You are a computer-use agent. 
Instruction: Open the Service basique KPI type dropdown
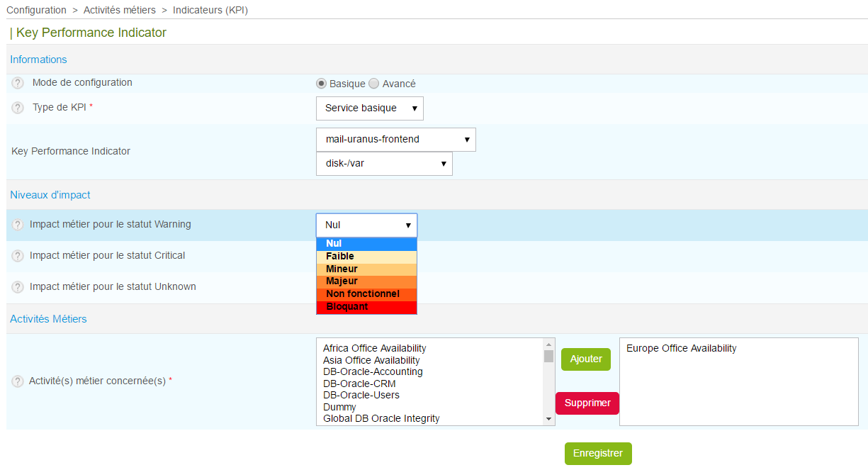369,108
